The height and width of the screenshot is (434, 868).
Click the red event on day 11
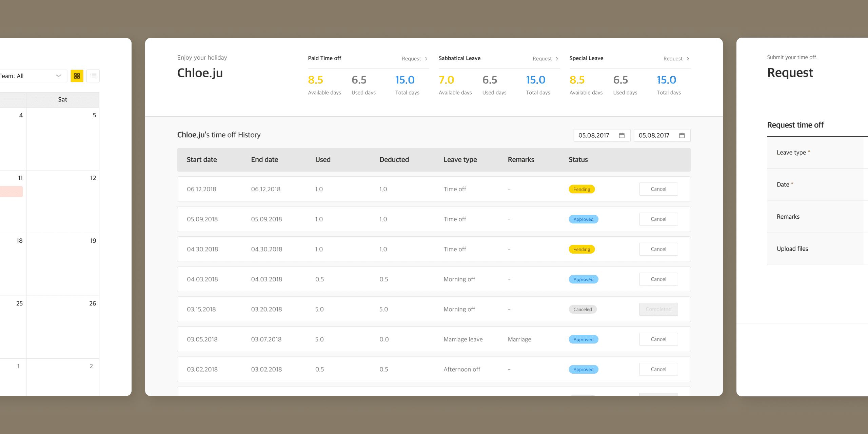point(11,192)
